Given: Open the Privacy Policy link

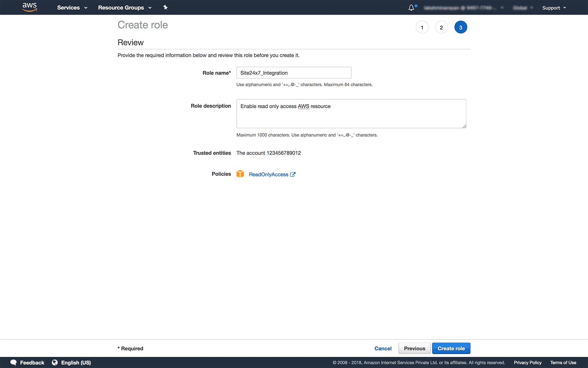Looking at the screenshot, I should pyautogui.click(x=527, y=362).
